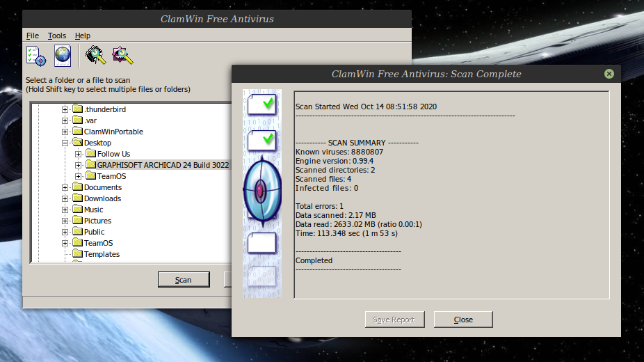Click the Scan button

click(184, 279)
